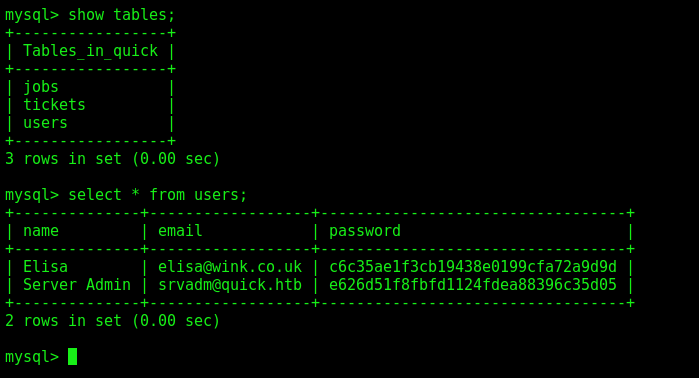
Task: Click the last 'mysql>' prompt at bottom
Action: [32, 357]
